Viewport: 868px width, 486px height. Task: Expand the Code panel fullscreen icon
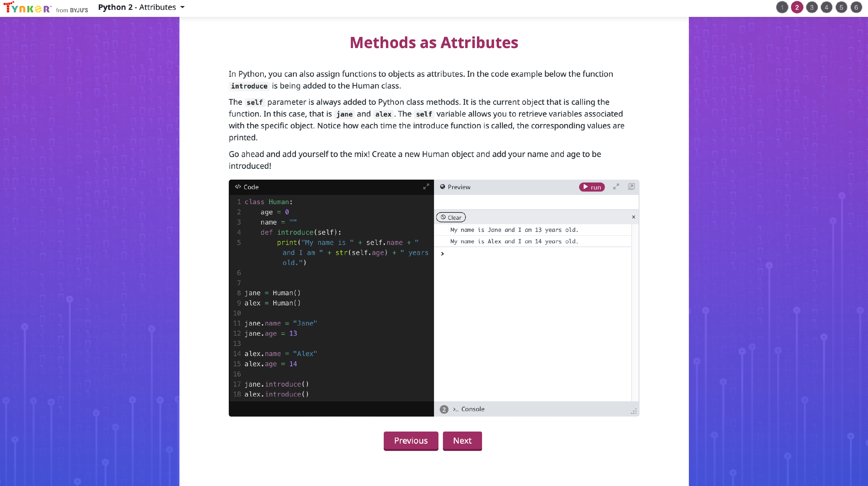(426, 187)
